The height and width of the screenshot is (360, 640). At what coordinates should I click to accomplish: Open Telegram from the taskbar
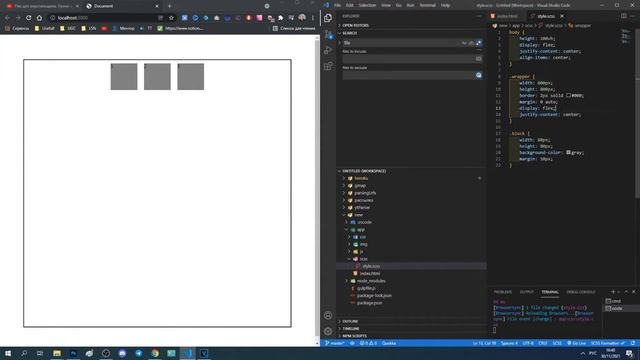(139, 353)
